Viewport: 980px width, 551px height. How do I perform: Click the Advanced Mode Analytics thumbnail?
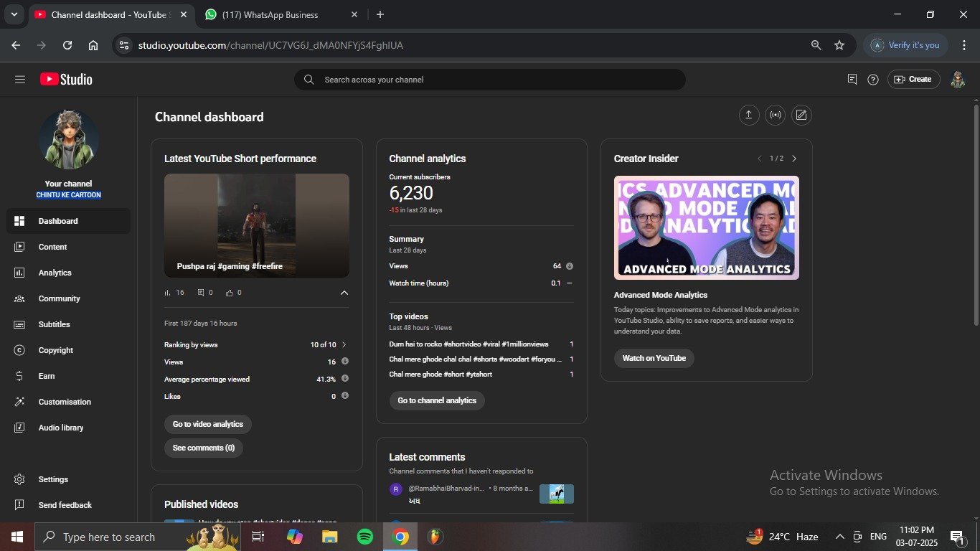(x=707, y=227)
